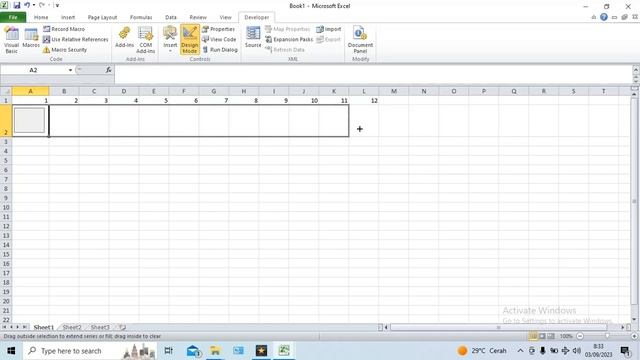Toggle Use Relative References

click(x=76, y=39)
